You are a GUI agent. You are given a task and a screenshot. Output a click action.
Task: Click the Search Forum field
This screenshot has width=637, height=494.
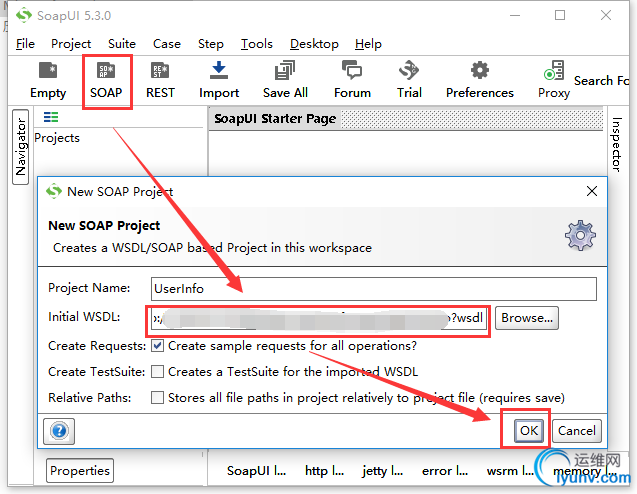601,80
